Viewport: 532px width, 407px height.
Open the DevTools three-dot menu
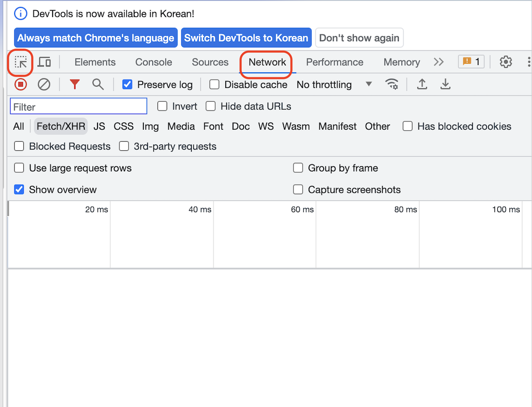coord(529,62)
